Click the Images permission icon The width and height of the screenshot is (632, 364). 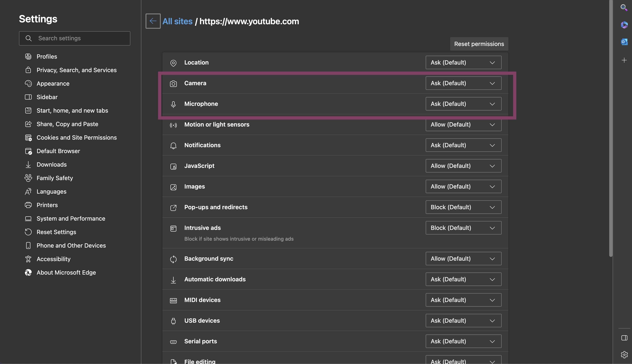173,187
